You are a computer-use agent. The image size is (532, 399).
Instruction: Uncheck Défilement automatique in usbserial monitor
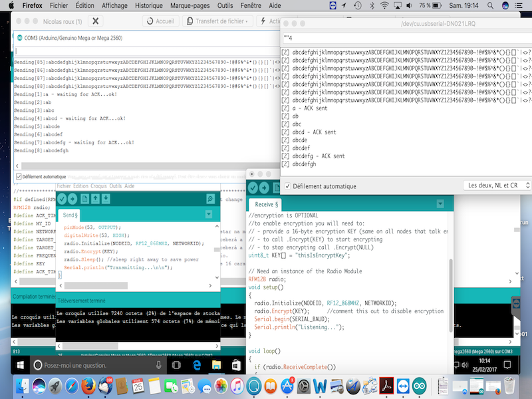pyautogui.click(x=287, y=186)
